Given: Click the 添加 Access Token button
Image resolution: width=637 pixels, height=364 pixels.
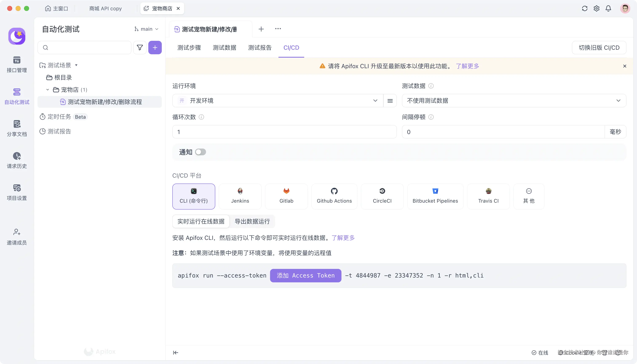Looking at the screenshot, I should 305,275.
